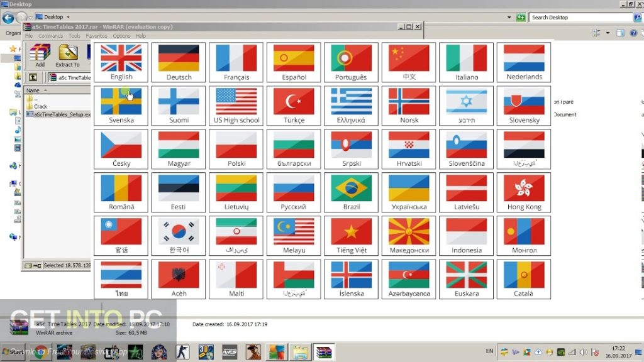644x362 pixels.
Task: Open WinRAR Help menu
Action: 141,36
